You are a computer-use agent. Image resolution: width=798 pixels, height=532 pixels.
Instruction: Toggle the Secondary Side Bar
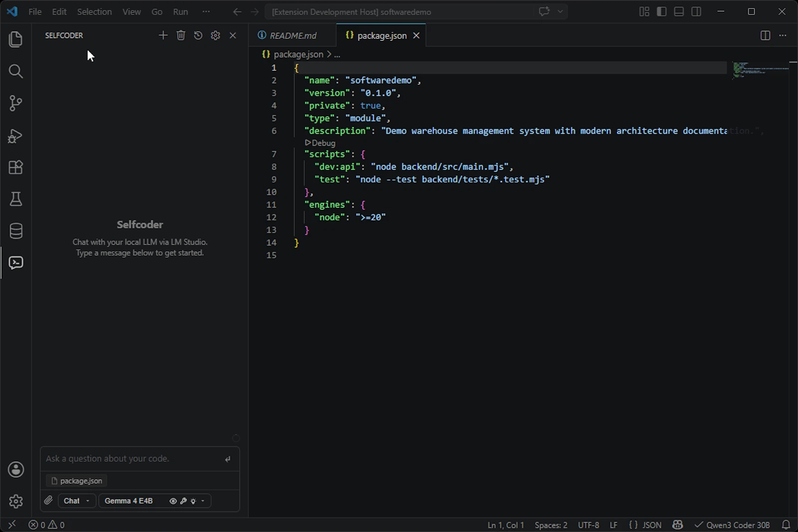pyautogui.click(x=696, y=11)
